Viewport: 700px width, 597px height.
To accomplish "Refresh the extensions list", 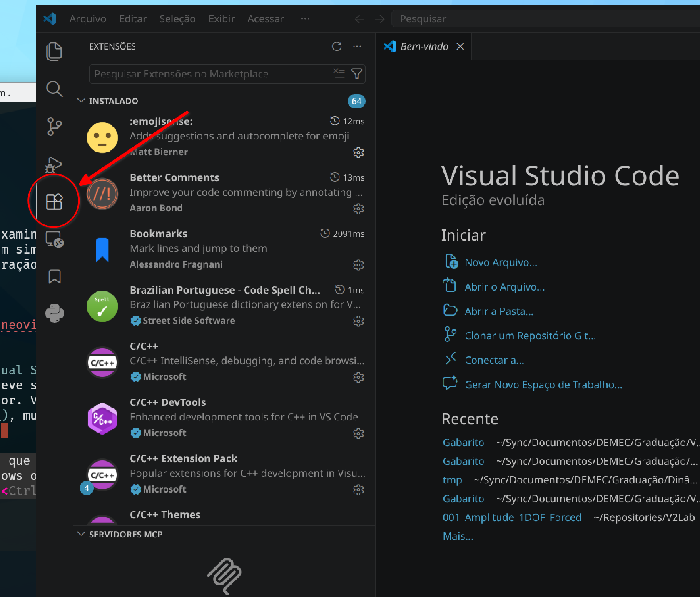I will tap(337, 46).
